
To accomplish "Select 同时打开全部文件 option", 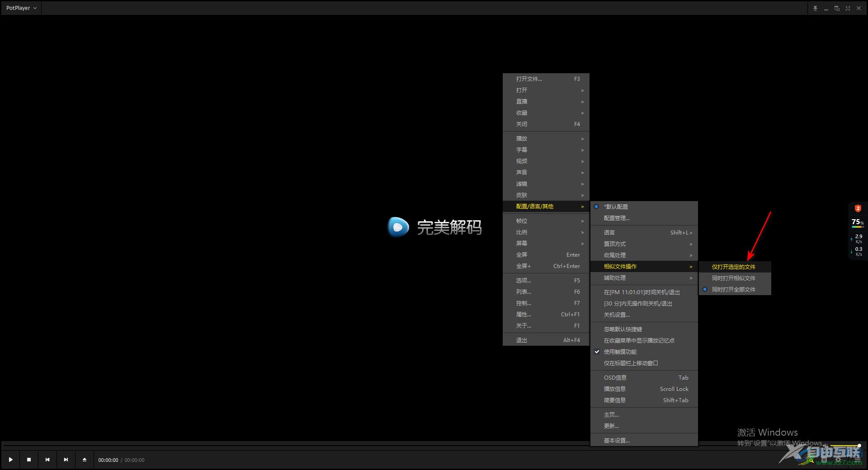I will (735, 289).
